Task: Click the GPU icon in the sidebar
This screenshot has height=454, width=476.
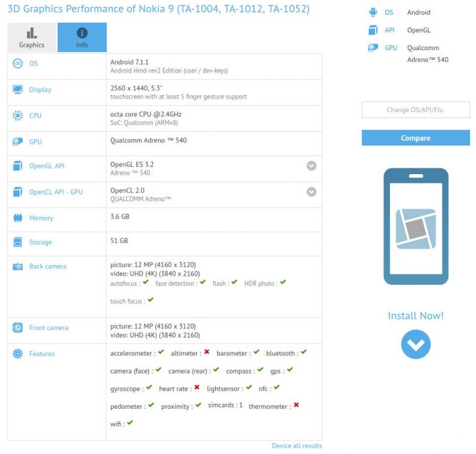Action: coord(372,48)
